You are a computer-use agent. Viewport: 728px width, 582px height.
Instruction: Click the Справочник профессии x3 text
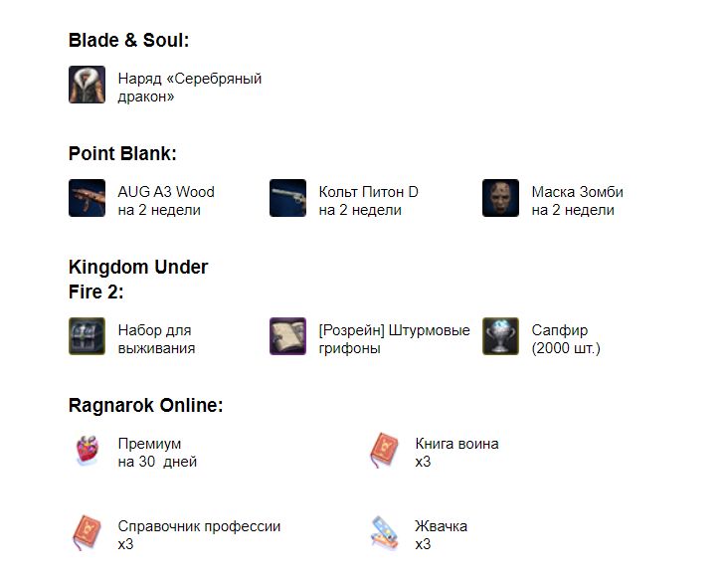199,535
